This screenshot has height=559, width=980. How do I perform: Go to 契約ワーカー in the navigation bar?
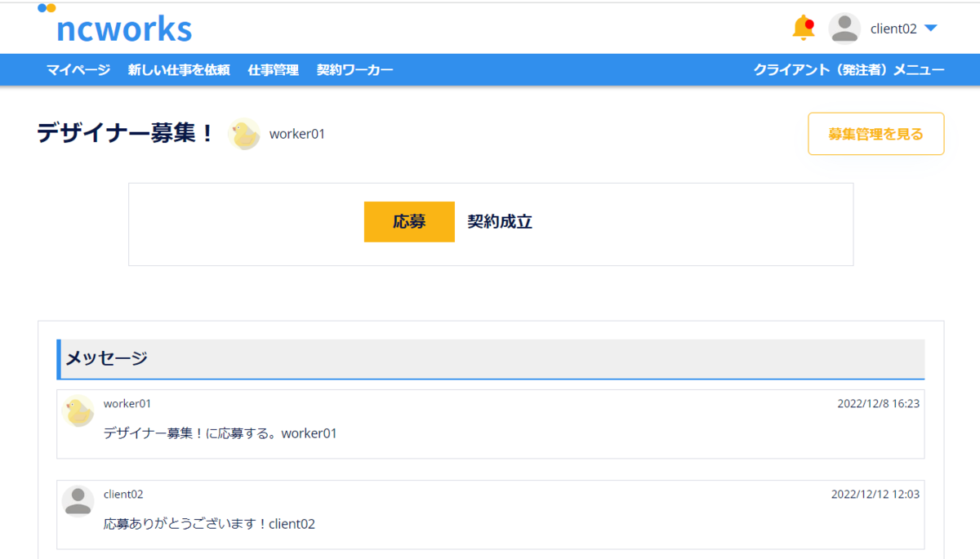point(355,70)
